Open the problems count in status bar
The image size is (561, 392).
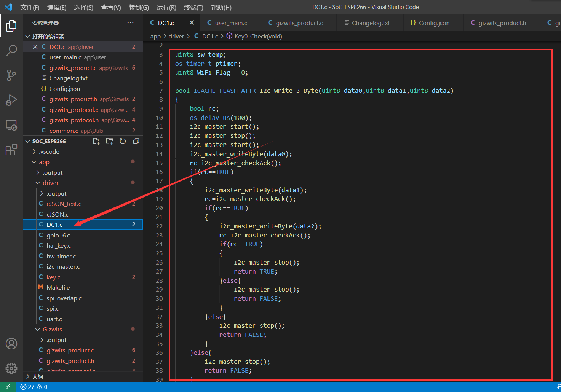click(x=34, y=387)
